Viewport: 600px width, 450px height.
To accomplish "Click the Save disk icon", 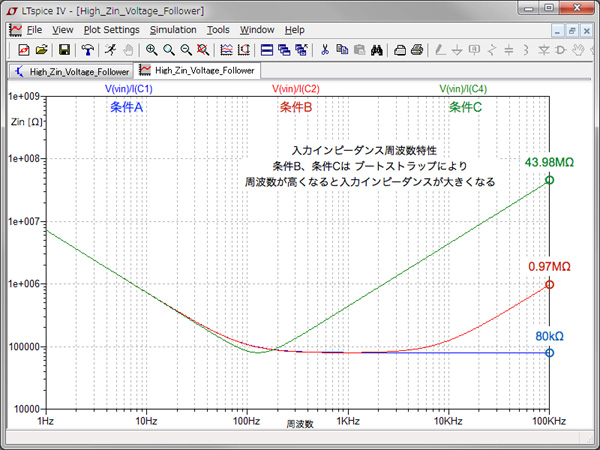I will point(64,49).
